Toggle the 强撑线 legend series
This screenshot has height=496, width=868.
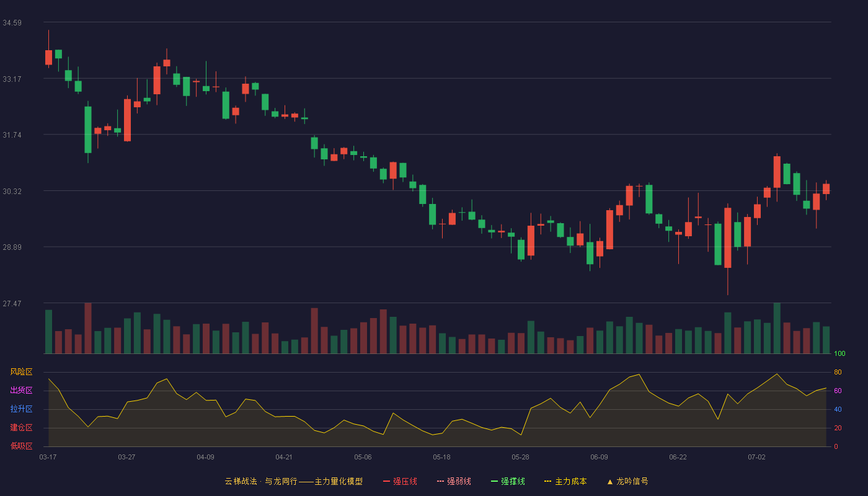click(x=508, y=481)
